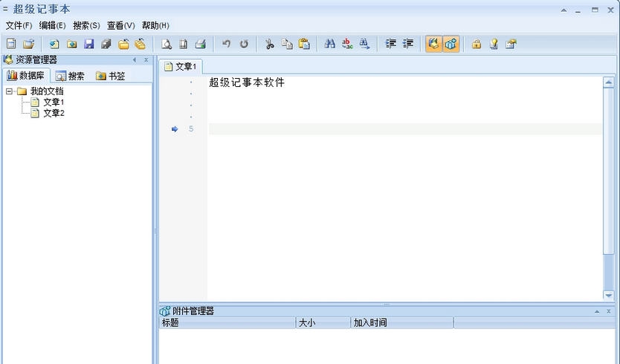This screenshot has height=364, width=620.
Task: Collapse the 附件管理器 panel using the arrow
Action: click(x=597, y=311)
